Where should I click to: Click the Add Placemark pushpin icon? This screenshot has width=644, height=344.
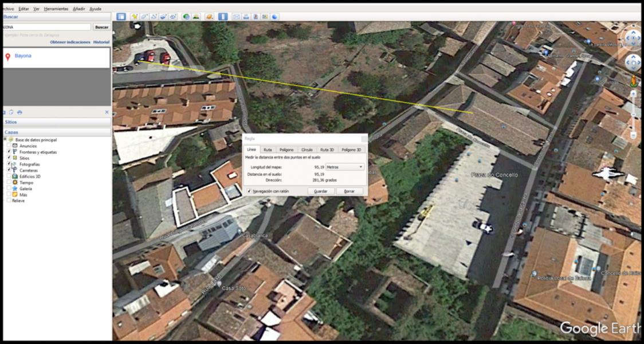coord(134,17)
